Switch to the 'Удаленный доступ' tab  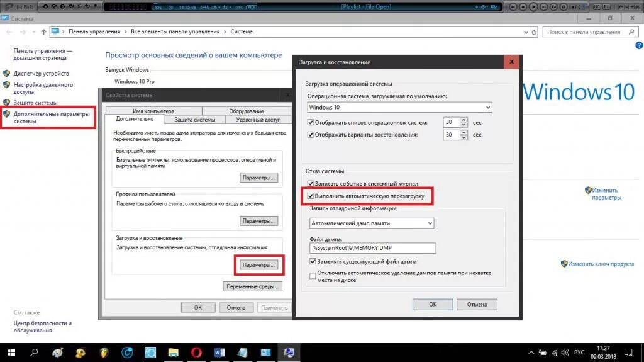(258, 120)
